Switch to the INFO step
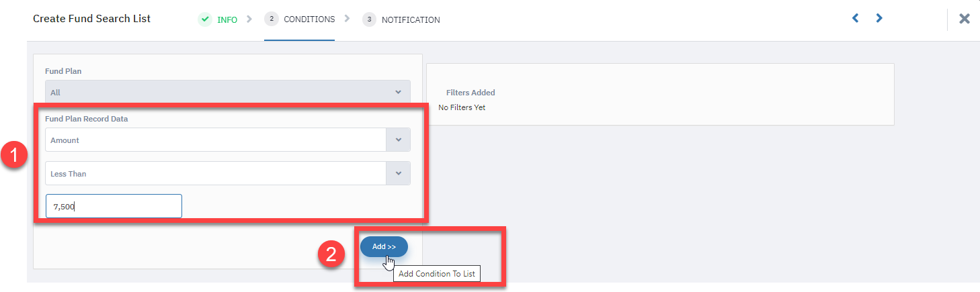The image size is (980, 292). [x=227, y=20]
